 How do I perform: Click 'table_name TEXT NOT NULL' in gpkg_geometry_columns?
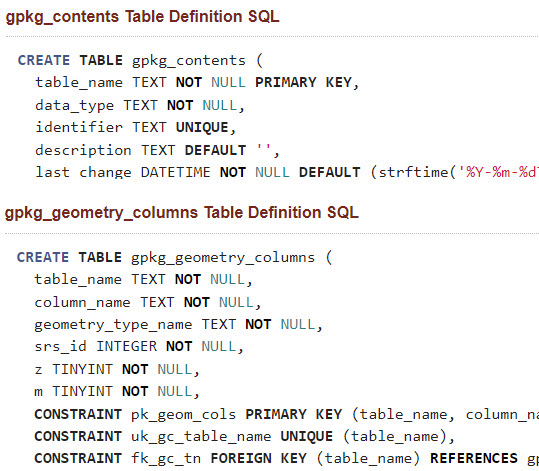pyautogui.click(x=144, y=280)
